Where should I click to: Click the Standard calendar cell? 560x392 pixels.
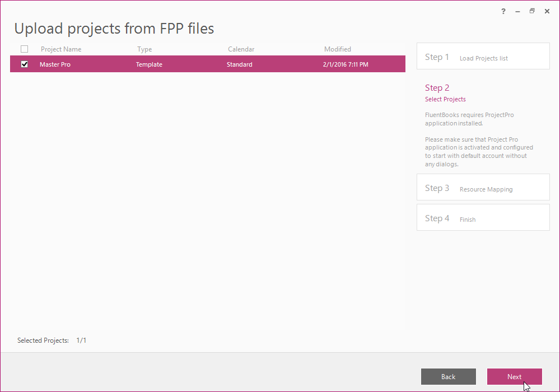[239, 64]
